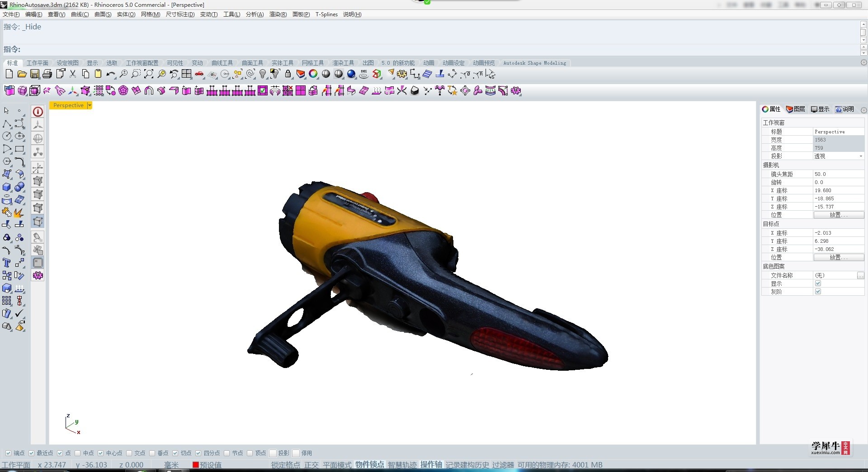The image size is (868, 472).
Task: Toggle the 中点 midpoint osnap checkbox
Action: point(77,453)
